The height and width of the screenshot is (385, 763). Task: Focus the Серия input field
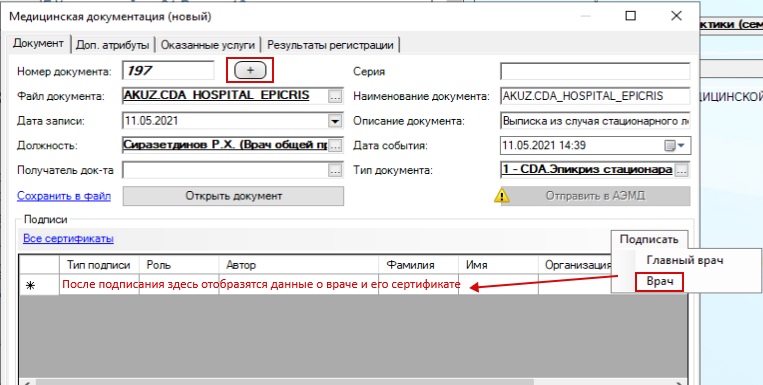[595, 71]
